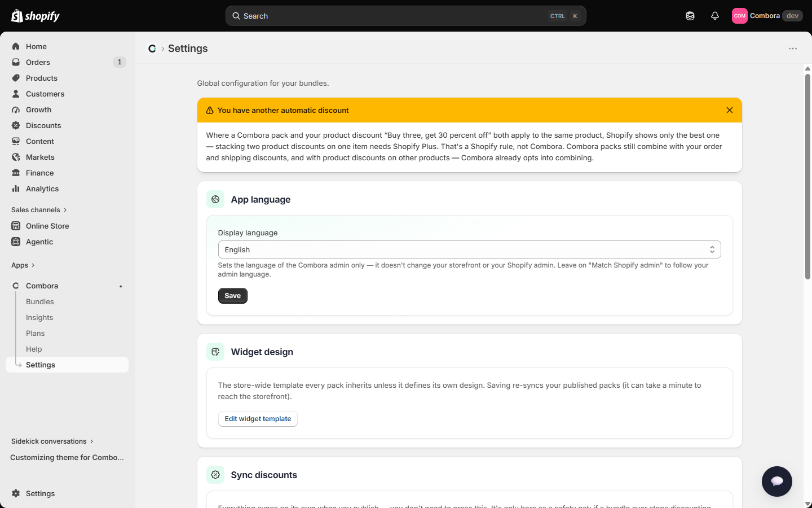Expand the Apps section
The image size is (812, 508).
(x=23, y=265)
